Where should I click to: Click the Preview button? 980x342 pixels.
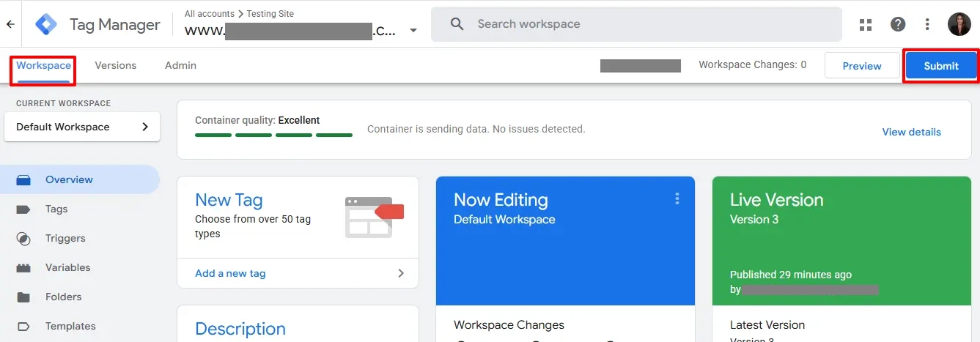(x=862, y=66)
